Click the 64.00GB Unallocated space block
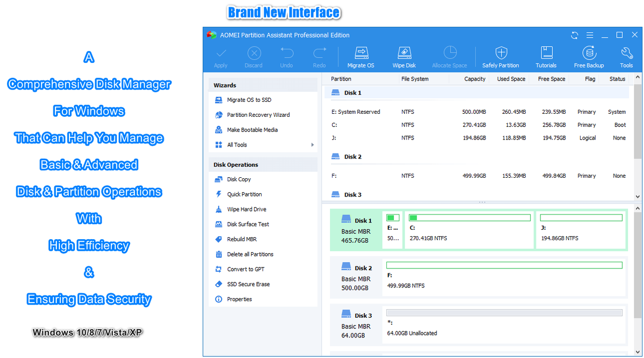 click(x=504, y=325)
